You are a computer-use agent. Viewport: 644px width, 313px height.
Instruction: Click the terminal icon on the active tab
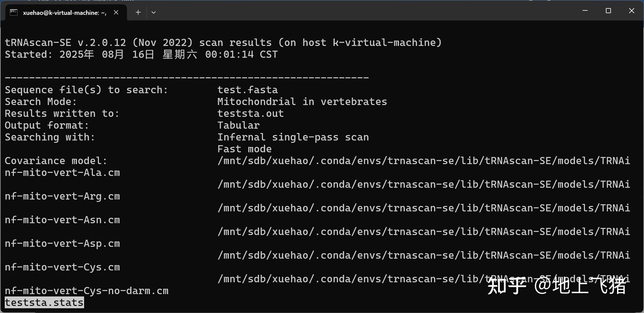coord(14,12)
